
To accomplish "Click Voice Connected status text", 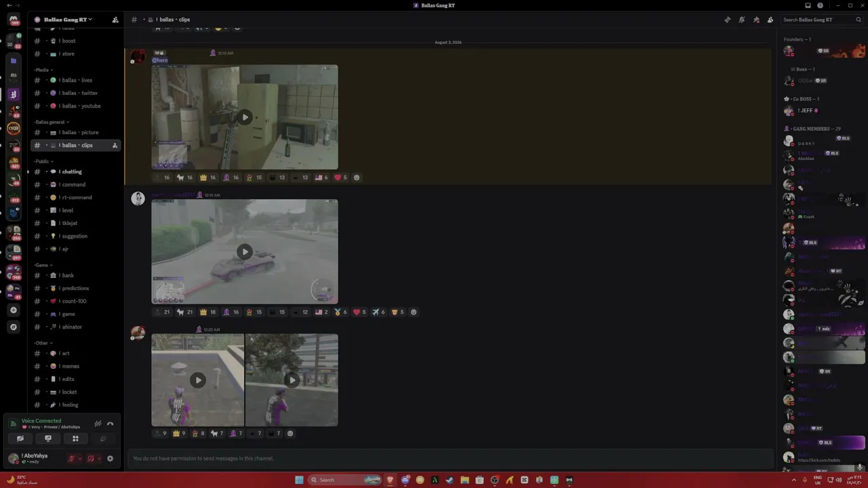I will tap(41, 421).
